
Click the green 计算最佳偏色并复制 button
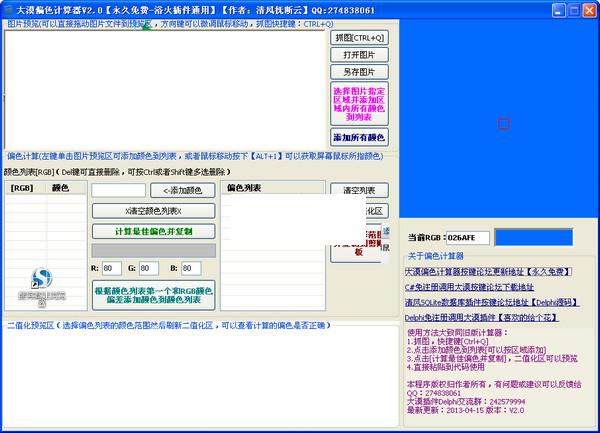pos(153,231)
